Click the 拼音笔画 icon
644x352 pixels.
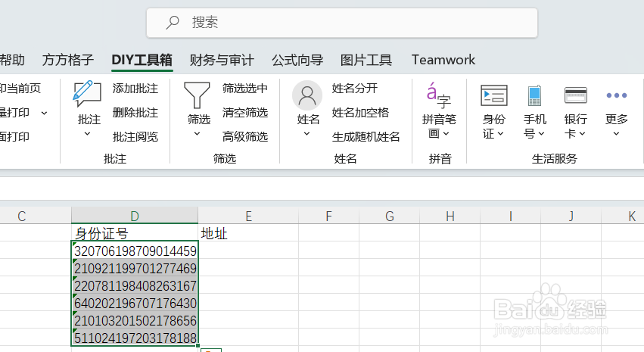click(439, 95)
